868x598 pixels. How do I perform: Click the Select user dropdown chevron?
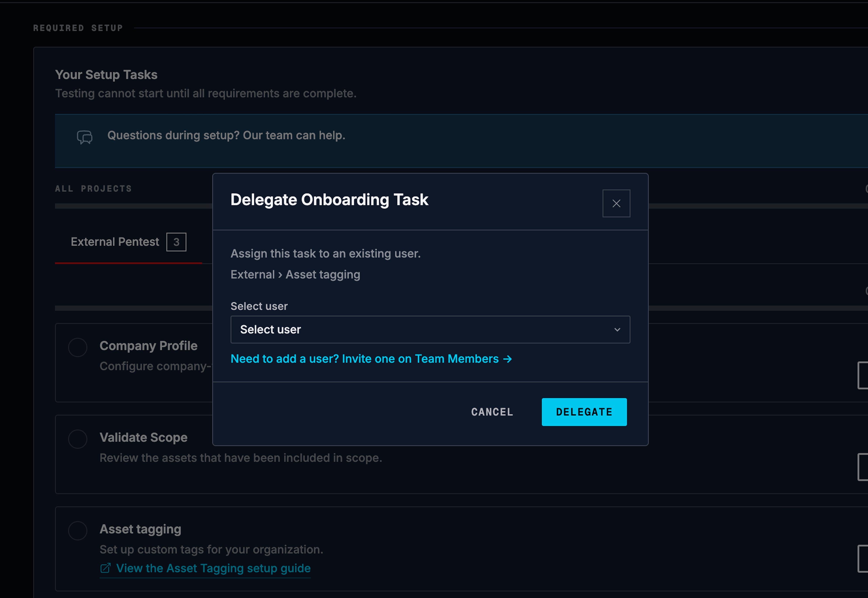click(x=617, y=330)
